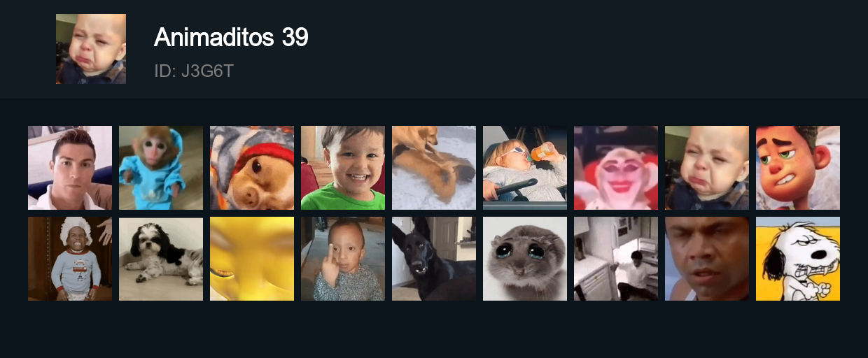
Task: Click the Animaditos 39 pack title
Action: [231, 37]
